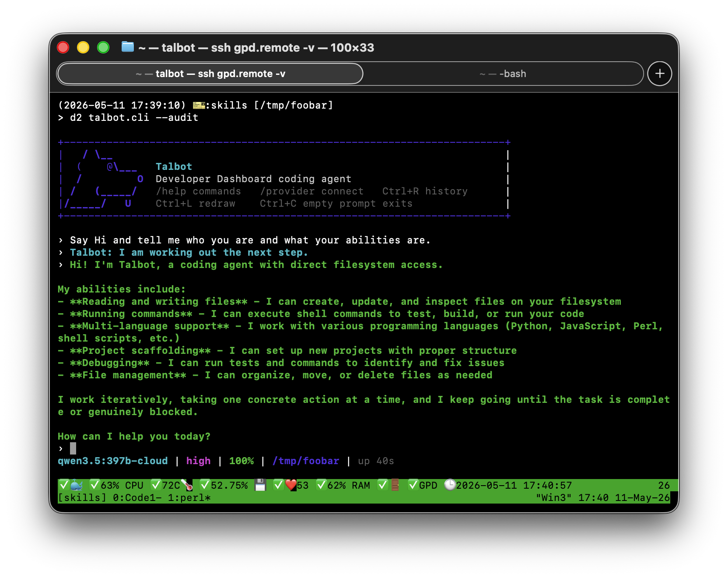Minimize the window with the yellow button

pos(83,47)
